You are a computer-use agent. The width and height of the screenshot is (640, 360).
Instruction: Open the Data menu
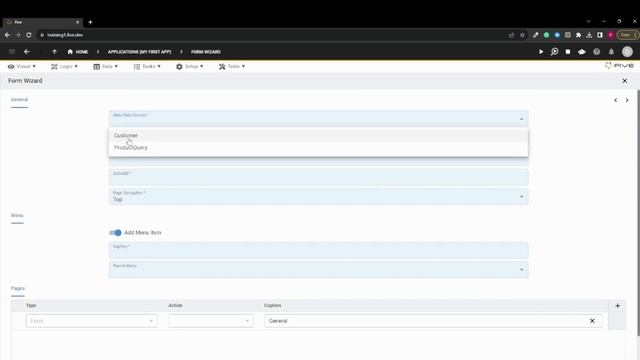[106, 67]
